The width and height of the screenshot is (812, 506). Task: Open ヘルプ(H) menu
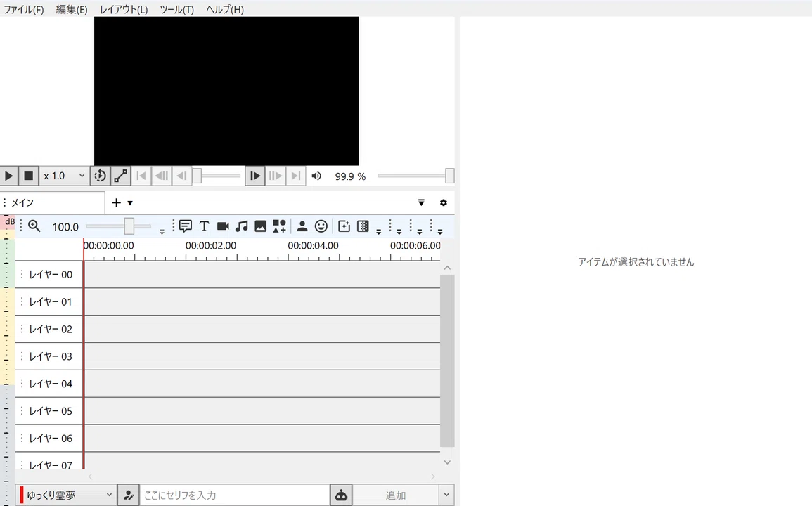(x=225, y=9)
